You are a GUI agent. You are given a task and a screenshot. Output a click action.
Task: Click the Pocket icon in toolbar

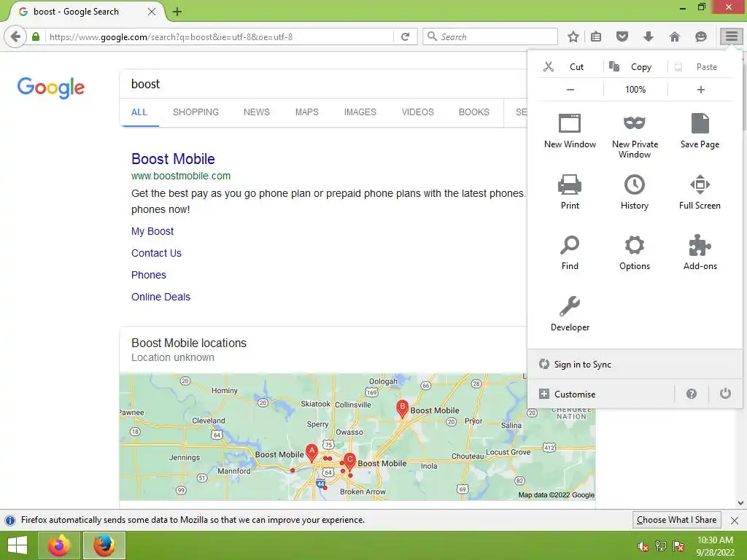tap(622, 36)
